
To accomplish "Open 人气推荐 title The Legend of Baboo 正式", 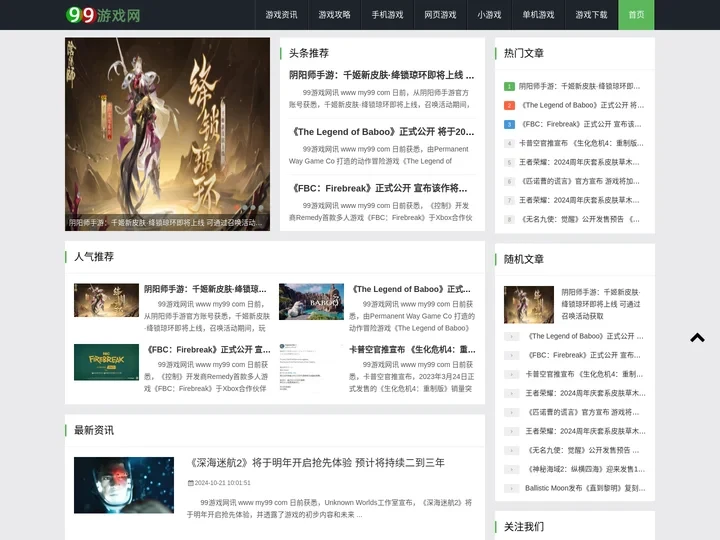I will coord(410,289).
